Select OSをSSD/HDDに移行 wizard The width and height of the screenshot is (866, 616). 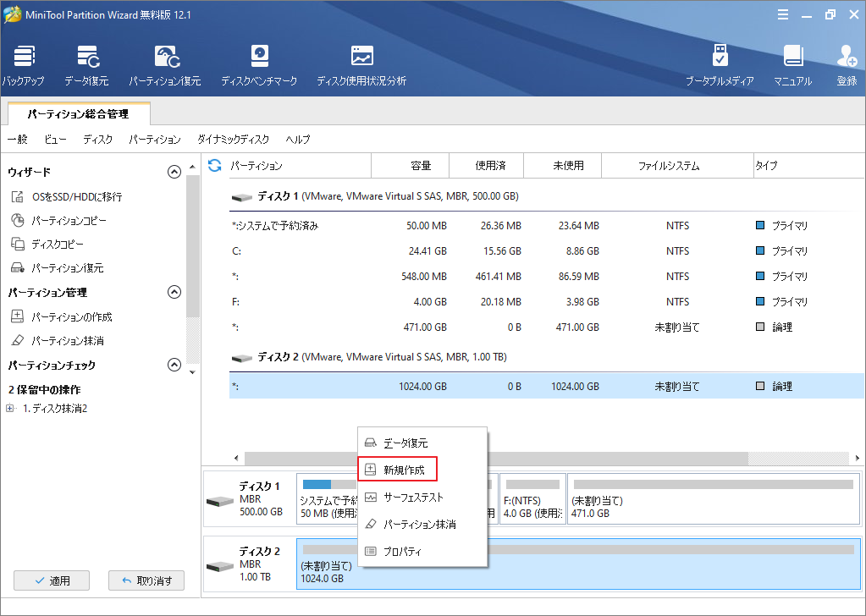click(x=66, y=196)
